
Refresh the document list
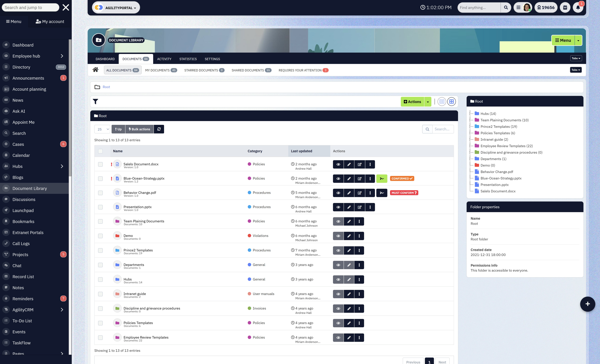pyautogui.click(x=159, y=129)
